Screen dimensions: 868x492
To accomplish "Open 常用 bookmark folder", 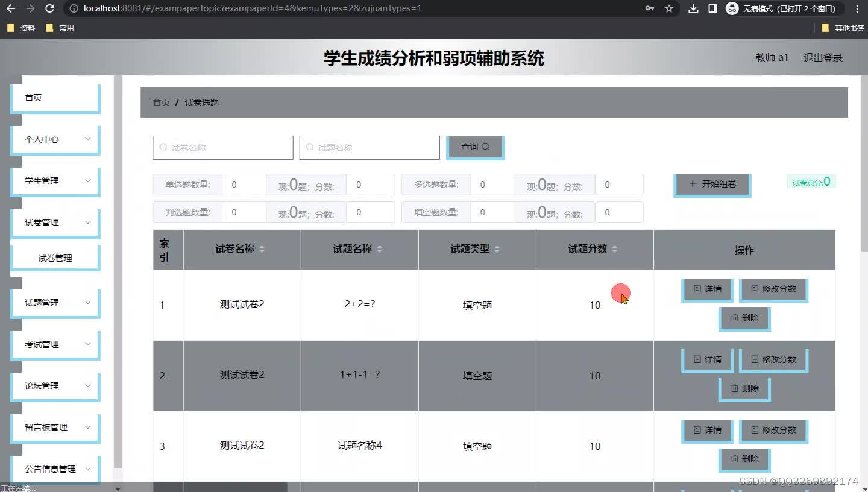I will [60, 28].
